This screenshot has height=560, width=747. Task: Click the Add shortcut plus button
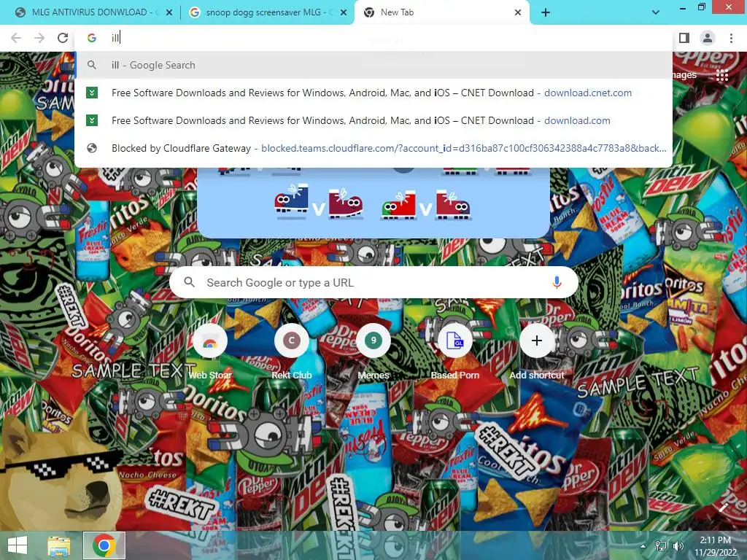(x=537, y=341)
